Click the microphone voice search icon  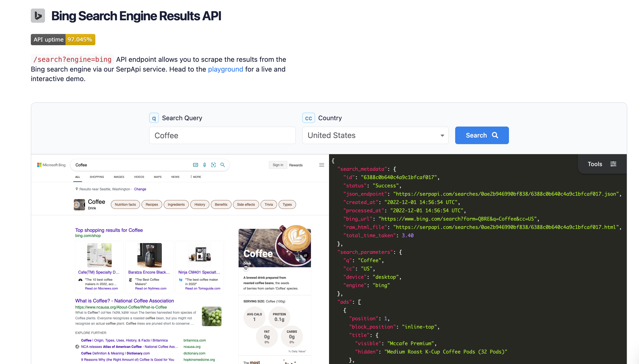pyautogui.click(x=204, y=165)
